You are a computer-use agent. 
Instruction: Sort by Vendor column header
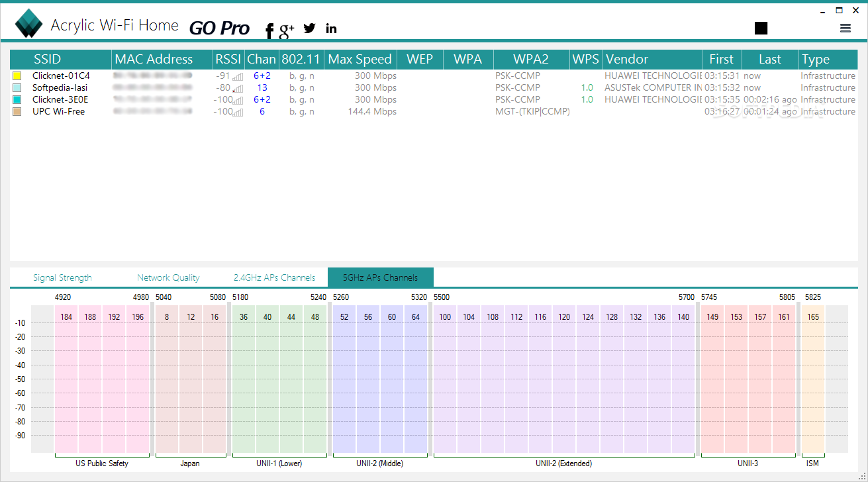pos(652,59)
